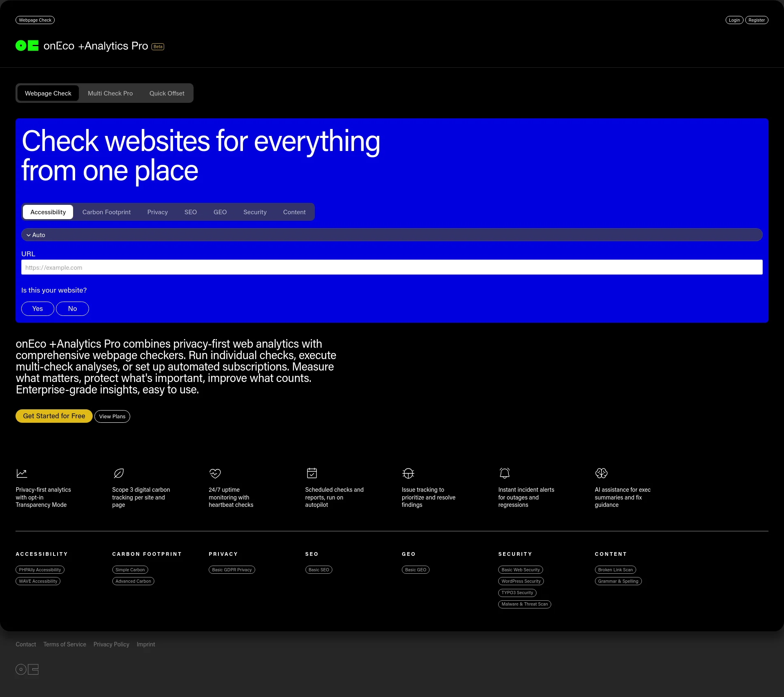
Task: Open the Contact footer link
Action: point(26,644)
